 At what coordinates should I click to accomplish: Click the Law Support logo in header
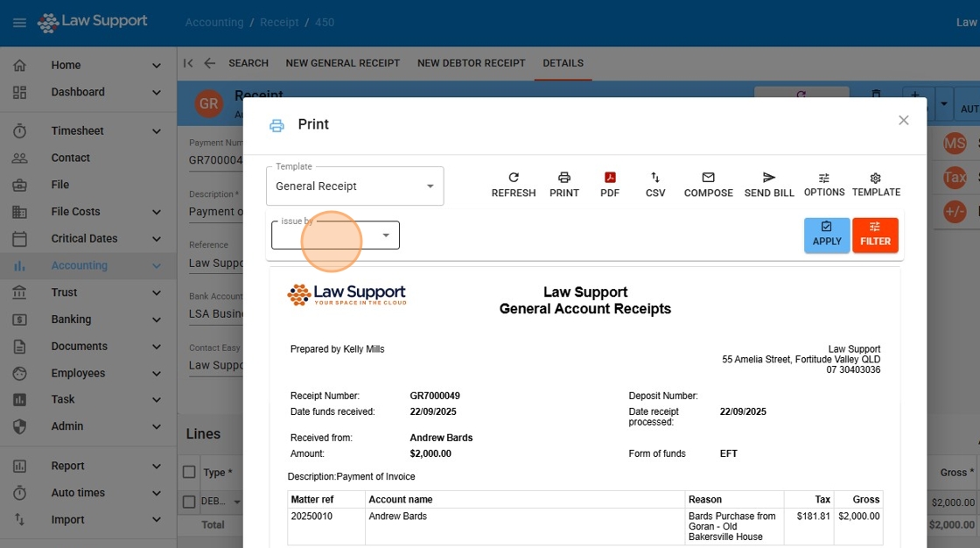coord(93,22)
